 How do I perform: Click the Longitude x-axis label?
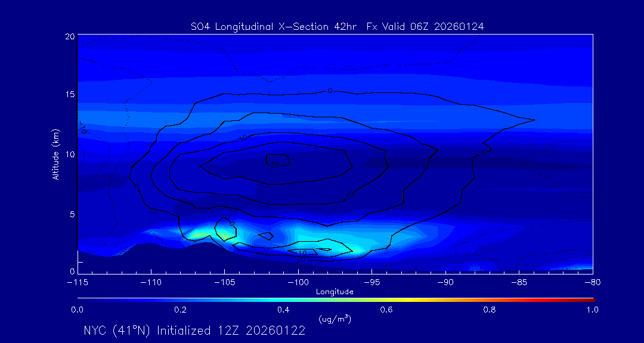335,292
